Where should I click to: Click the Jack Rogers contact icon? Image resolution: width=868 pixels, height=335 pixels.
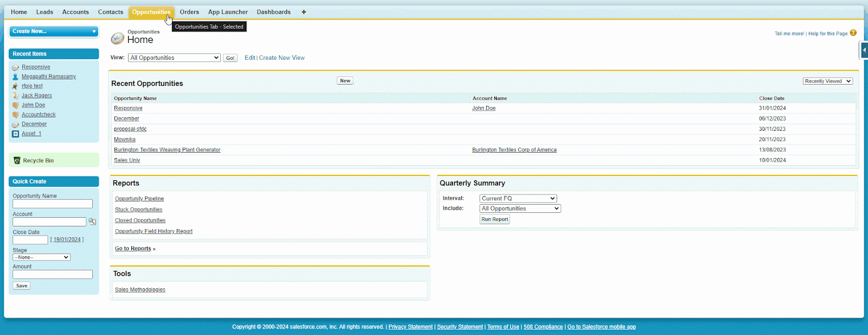point(15,96)
